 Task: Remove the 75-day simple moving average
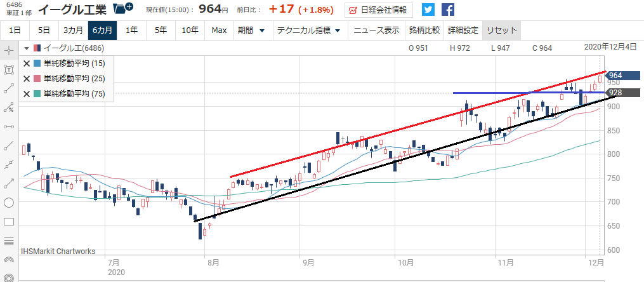pos(27,94)
